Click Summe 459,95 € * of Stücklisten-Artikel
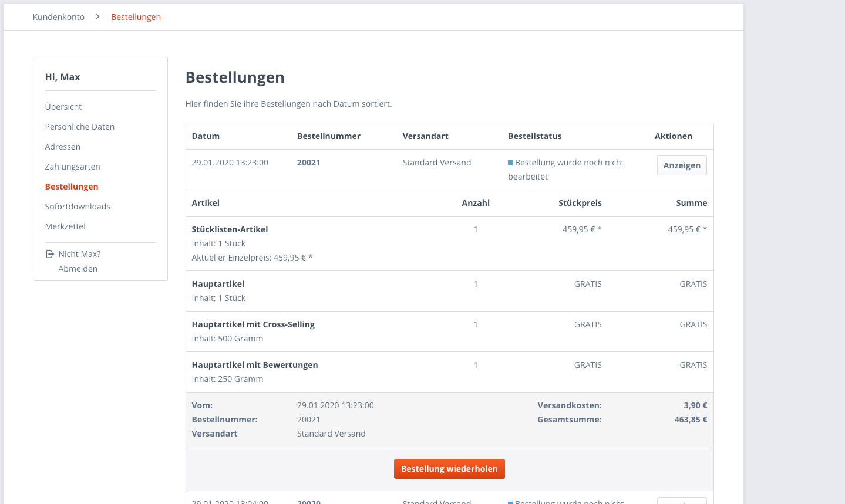The height and width of the screenshot is (504, 845). pos(688,229)
